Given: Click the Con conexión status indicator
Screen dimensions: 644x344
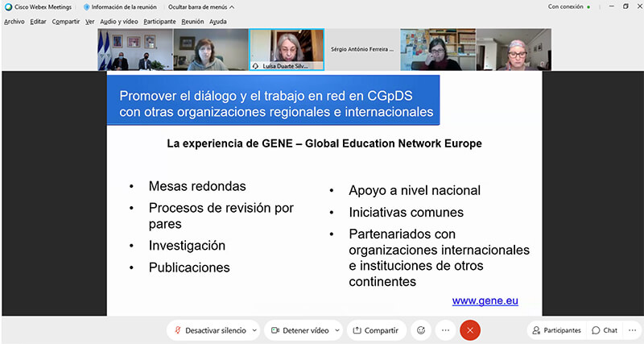Looking at the screenshot, I should tap(569, 6).
